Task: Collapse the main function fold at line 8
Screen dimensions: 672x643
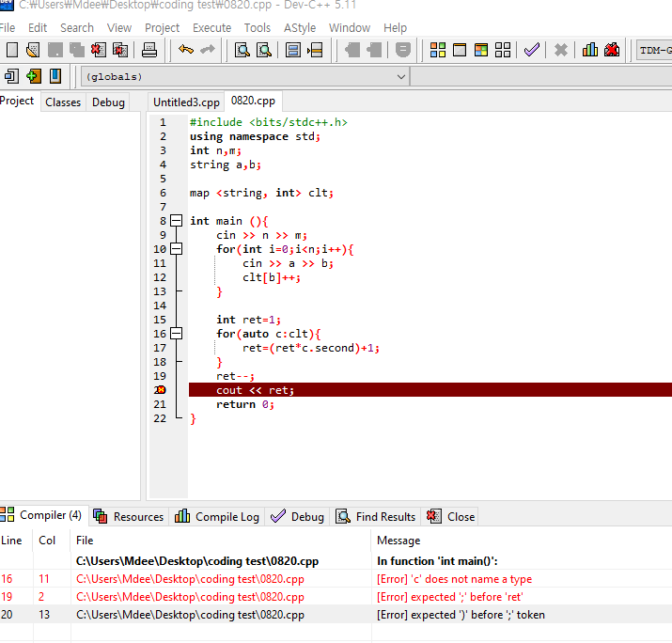Action: coord(176,221)
